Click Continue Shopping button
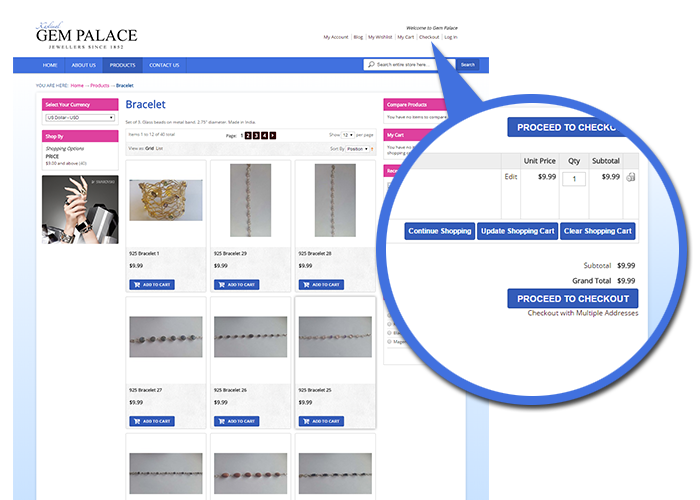The image size is (700, 500). 440,231
